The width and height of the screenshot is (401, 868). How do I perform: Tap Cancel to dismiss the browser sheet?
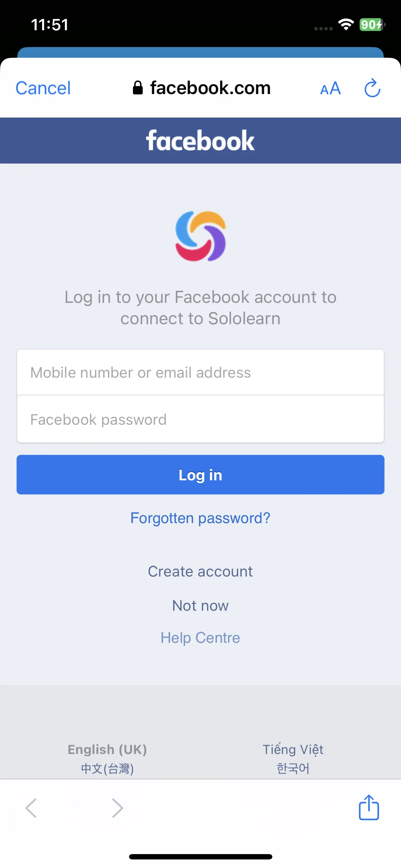point(43,88)
